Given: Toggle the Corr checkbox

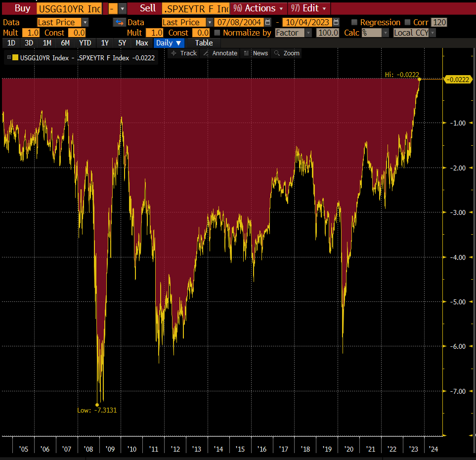Looking at the screenshot, I should pyautogui.click(x=408, y=22).
